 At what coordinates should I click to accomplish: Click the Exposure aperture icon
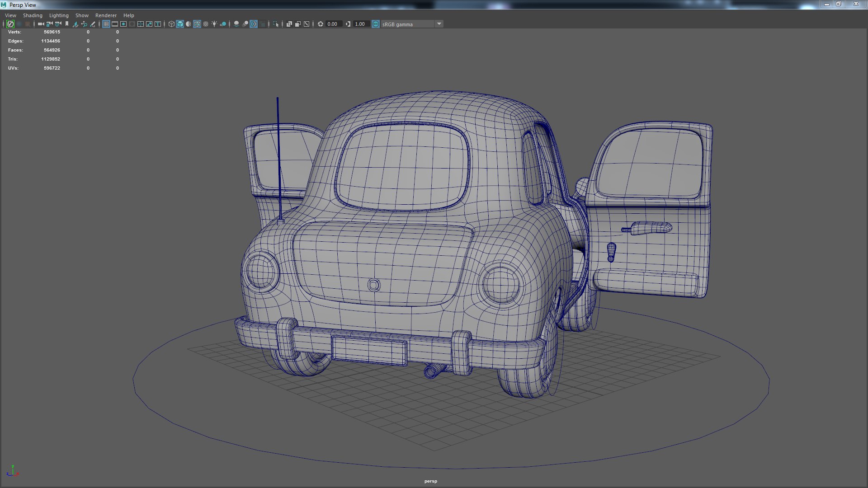pos(321,24)
